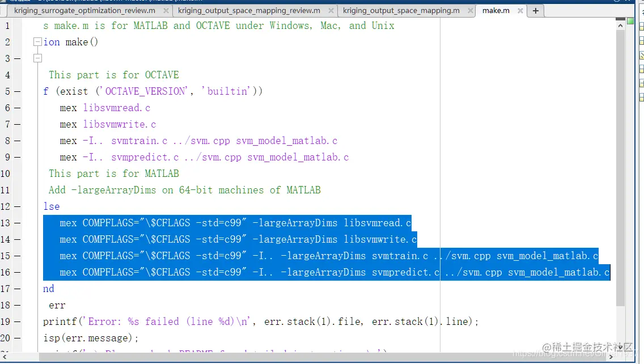This screenshot has height=364, width=644.
Task: Close the make.m tab
Action: pos(520,11)
